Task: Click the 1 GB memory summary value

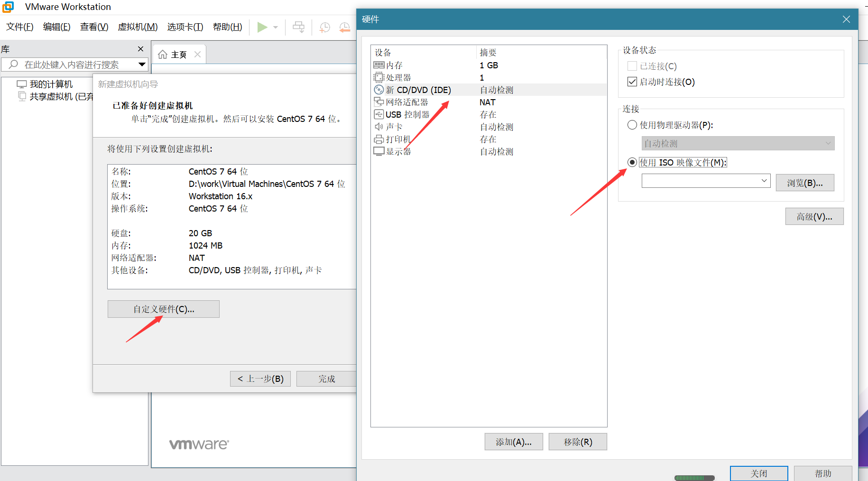Action: (489, 65)
